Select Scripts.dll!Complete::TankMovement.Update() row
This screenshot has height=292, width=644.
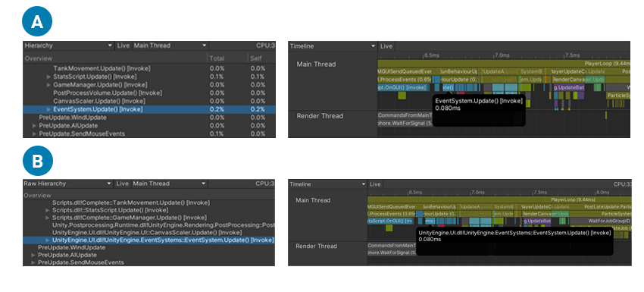148,203
